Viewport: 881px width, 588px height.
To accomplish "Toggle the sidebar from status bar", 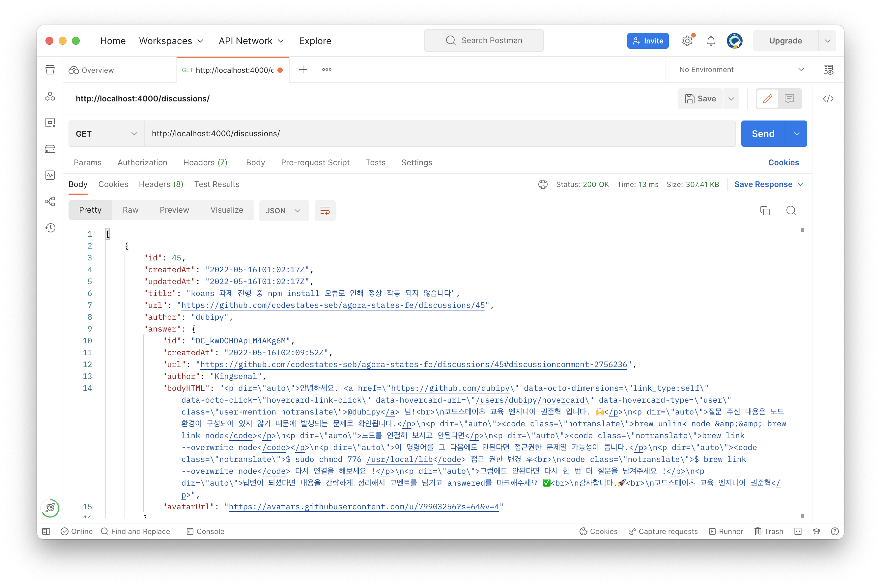I will [x=46, y=531].
